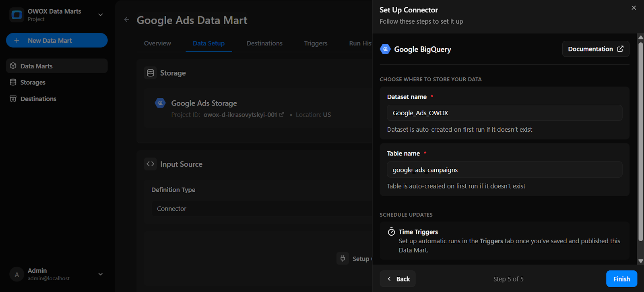
Task: Click the Destinations sidebar icon
Action: (13, 99)
